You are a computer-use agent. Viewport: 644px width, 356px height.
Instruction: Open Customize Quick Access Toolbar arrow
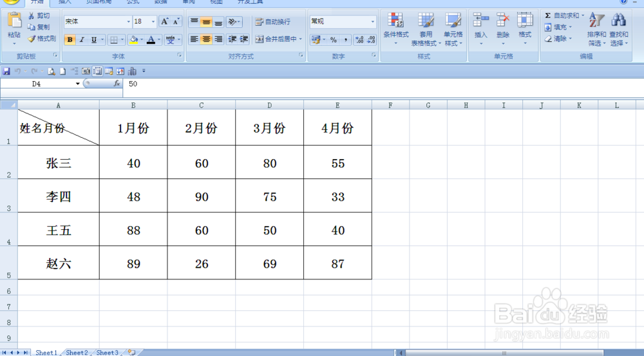click(144, 71)
